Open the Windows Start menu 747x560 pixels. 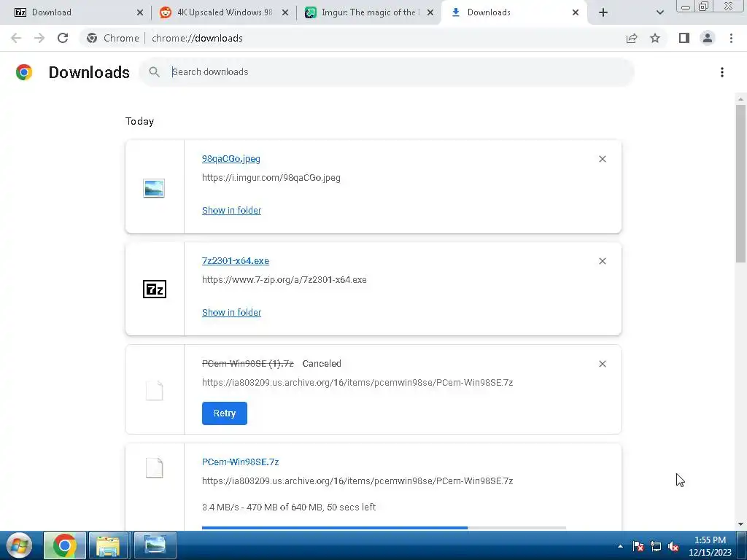20,545
